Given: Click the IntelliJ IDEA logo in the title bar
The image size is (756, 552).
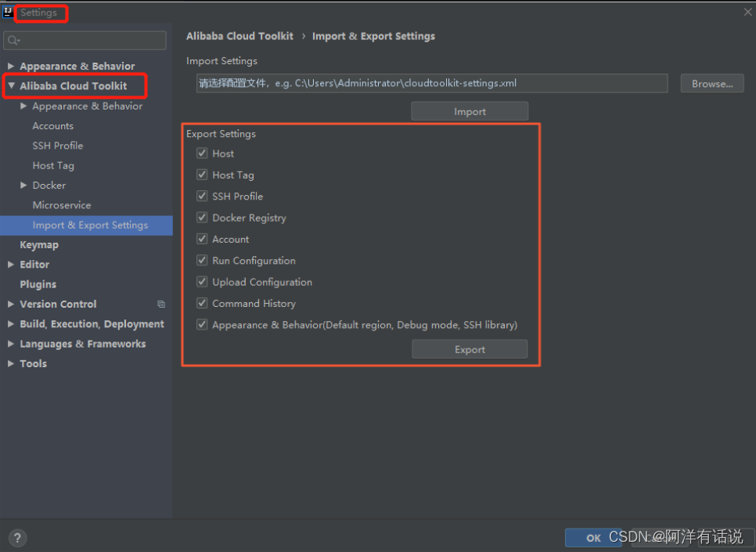Looking at the screenshot, I should 7,13.
